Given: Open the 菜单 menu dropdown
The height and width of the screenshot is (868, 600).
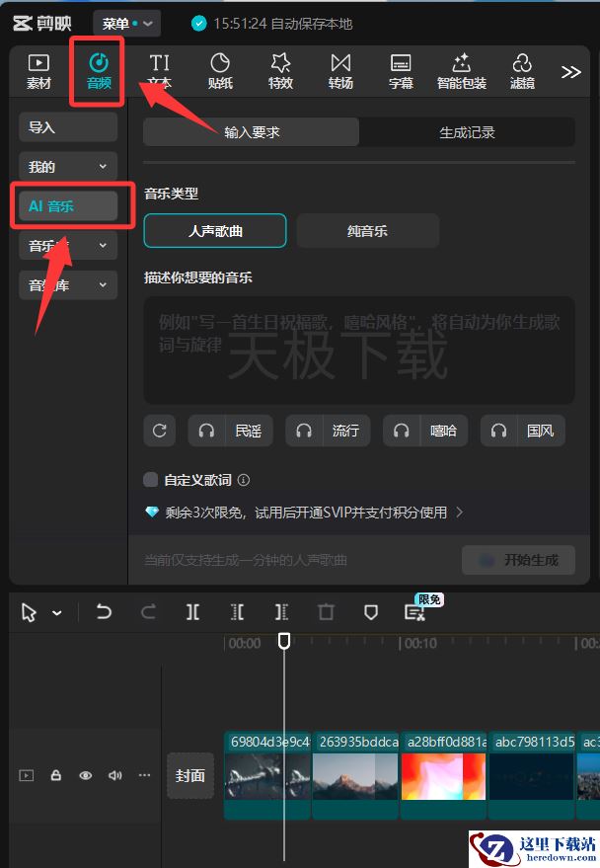Looking at the screenshot, I should coord(126,24).
